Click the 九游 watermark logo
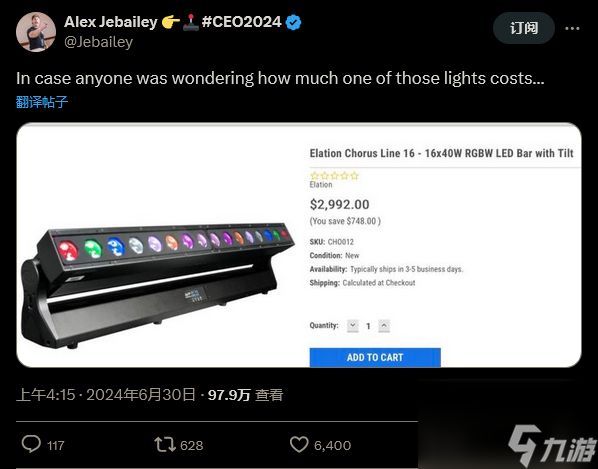598x469 pixels. pos(552,445)
